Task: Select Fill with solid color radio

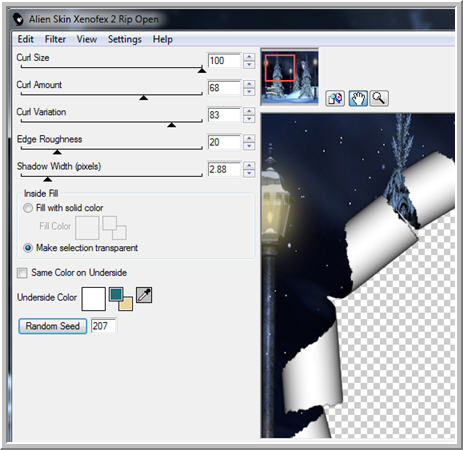Action: 28,208
